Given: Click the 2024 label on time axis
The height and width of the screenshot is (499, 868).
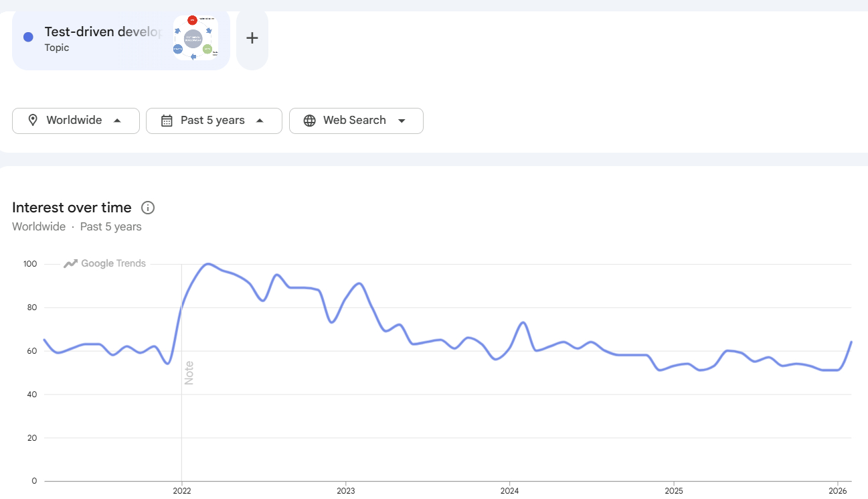Looking at the screenshot, I should click(x=509, y=490).
